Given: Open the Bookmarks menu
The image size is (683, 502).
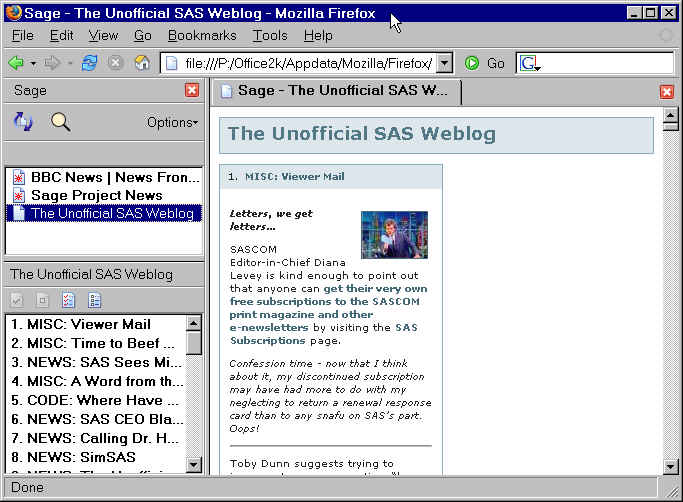Looking at the screenshot, I should pos(202,35).
